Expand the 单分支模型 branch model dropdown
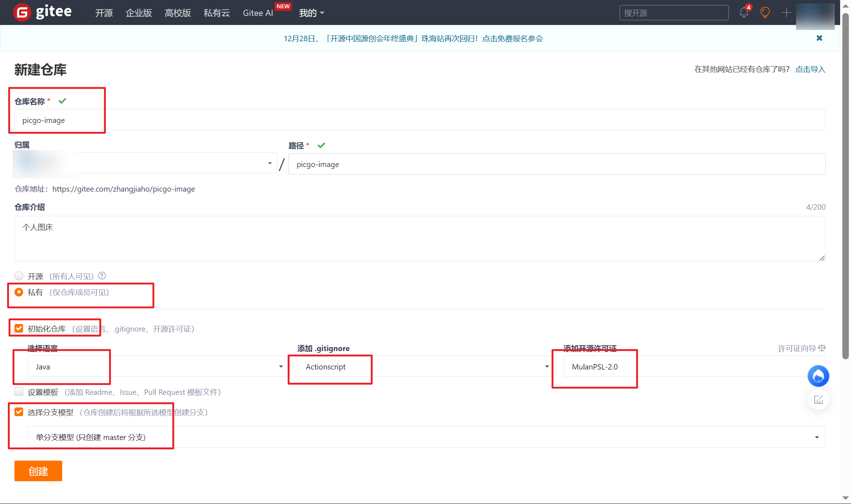The height and width of the screenshot is (504, 851). click(x=816, y=437)
